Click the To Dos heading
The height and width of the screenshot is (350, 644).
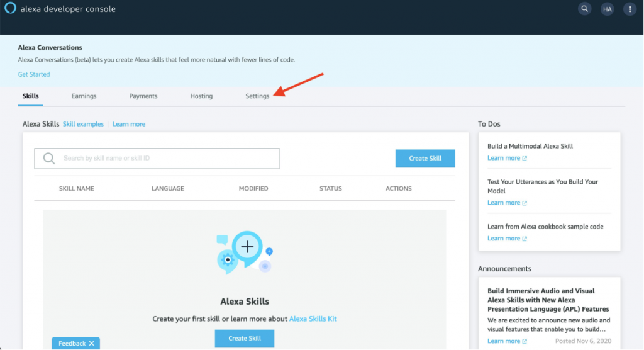coord(489,124)
